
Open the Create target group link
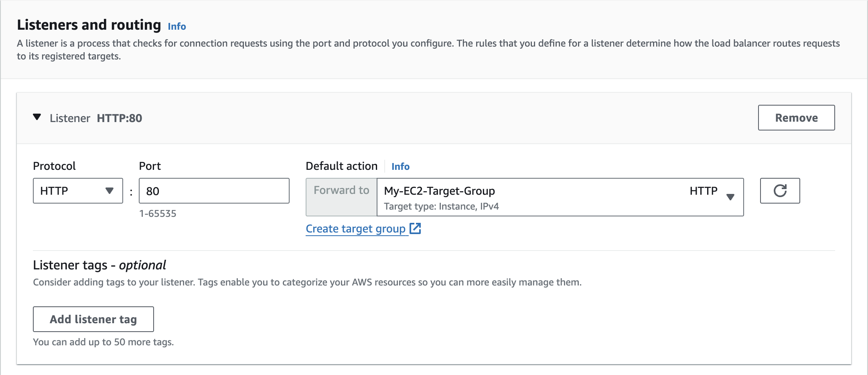click(x=355, y=229)
